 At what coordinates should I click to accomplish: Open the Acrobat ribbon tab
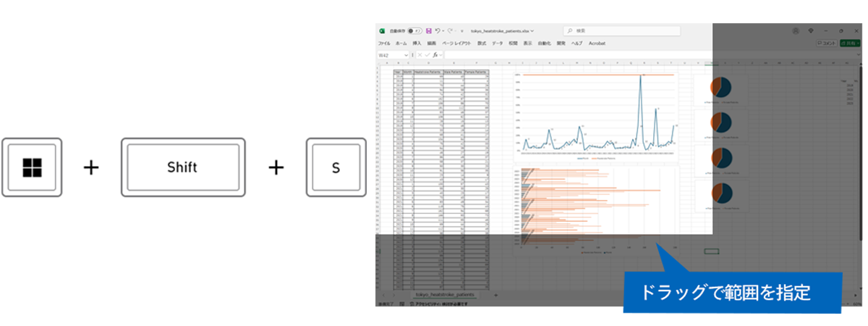pos(597,43)
